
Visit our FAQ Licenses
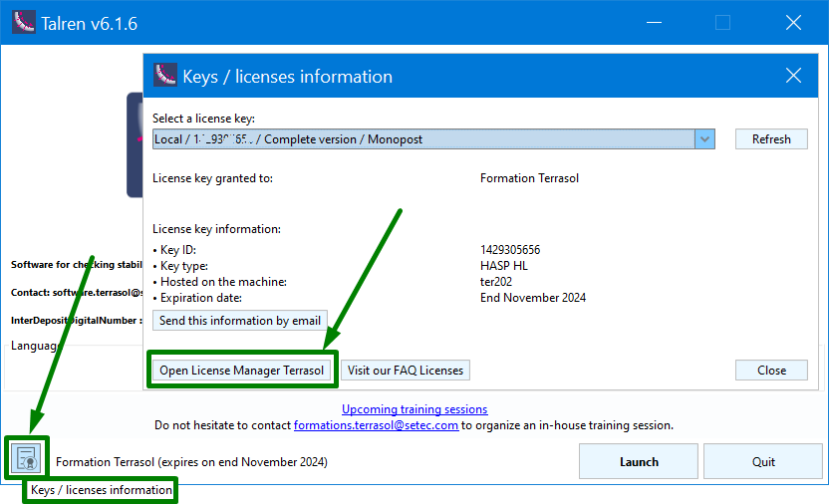[406, 371]
